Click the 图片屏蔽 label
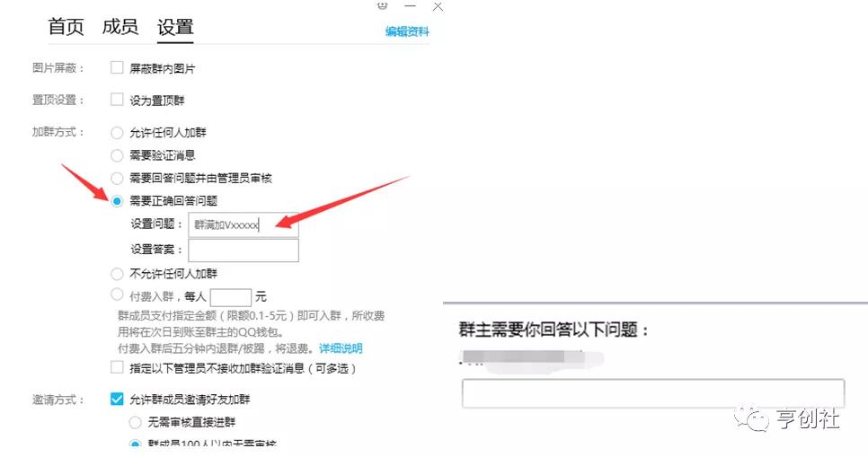This screenshot has height=457, width=868. [x=58, y=68]
